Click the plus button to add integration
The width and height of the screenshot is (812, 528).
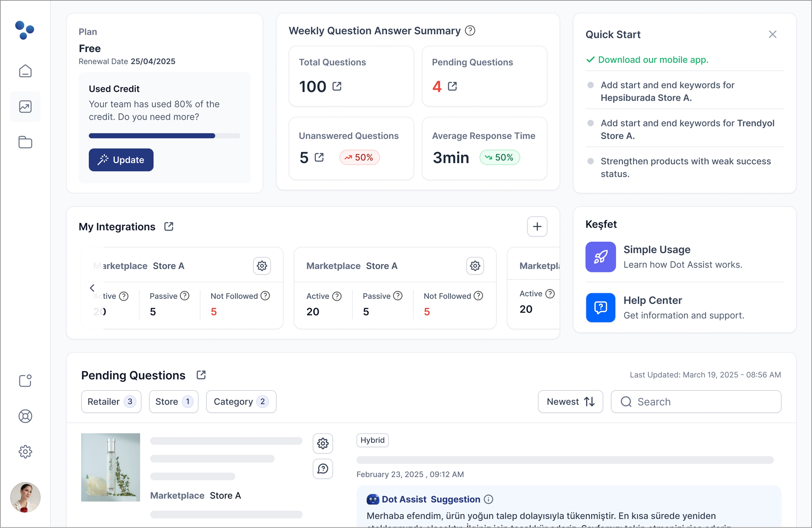point(537,226)
